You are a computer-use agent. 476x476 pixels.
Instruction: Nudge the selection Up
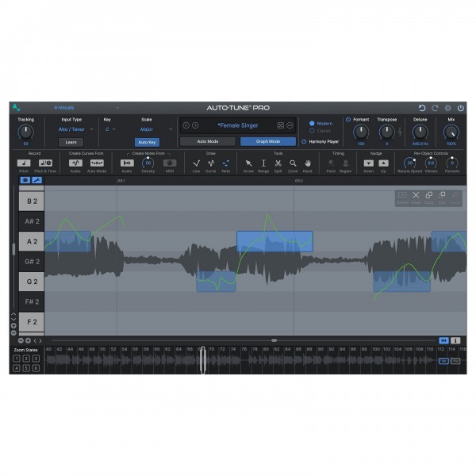tap(383, 163)
